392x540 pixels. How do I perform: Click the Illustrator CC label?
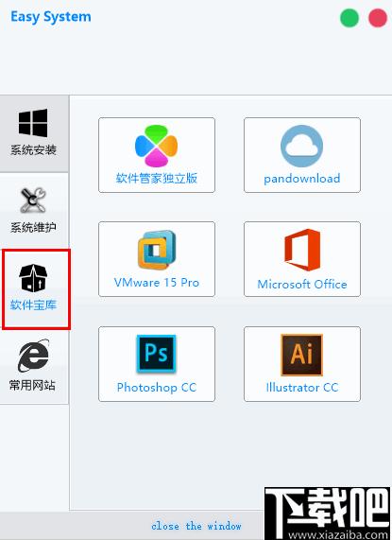click(302, 388)
